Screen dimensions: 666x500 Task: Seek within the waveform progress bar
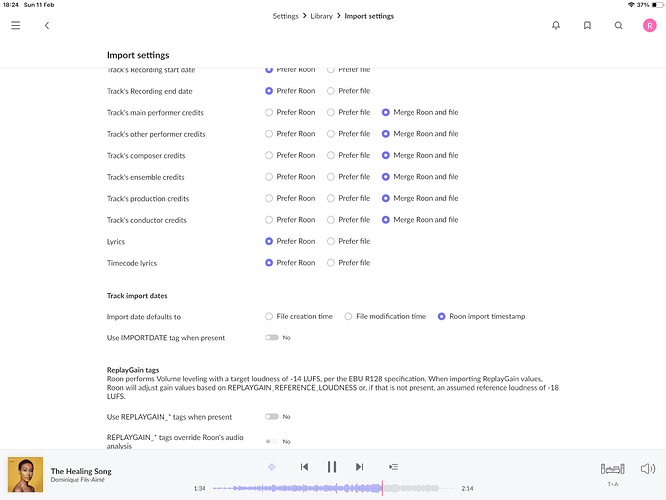click(333, 489)
